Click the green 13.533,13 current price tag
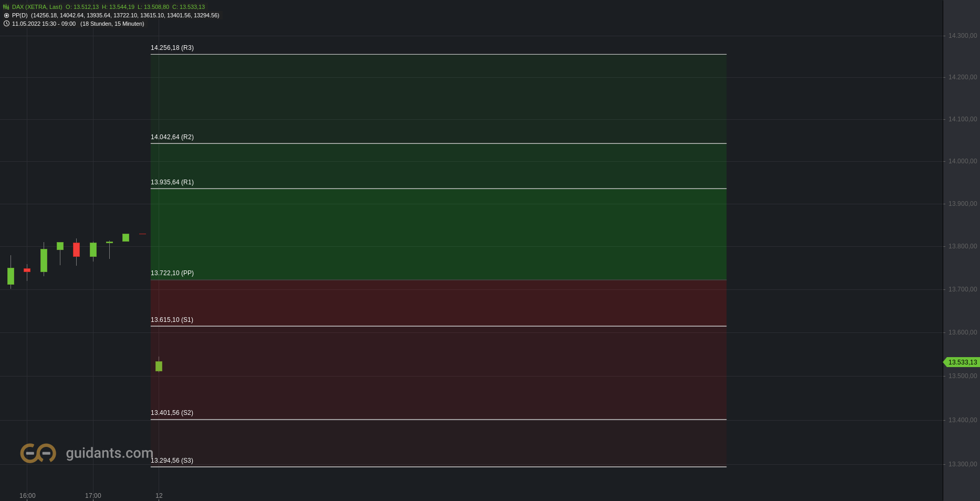This screenshot has width=980, height=501. pos(962,362)
